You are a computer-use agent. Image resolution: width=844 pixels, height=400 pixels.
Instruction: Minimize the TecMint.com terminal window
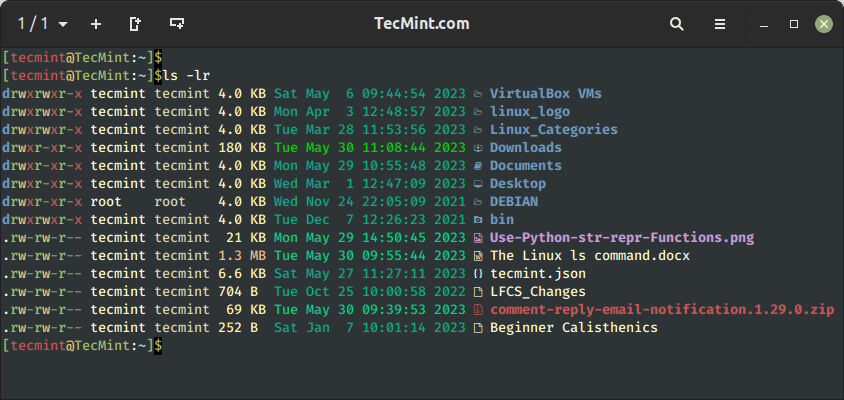[763, 24]
